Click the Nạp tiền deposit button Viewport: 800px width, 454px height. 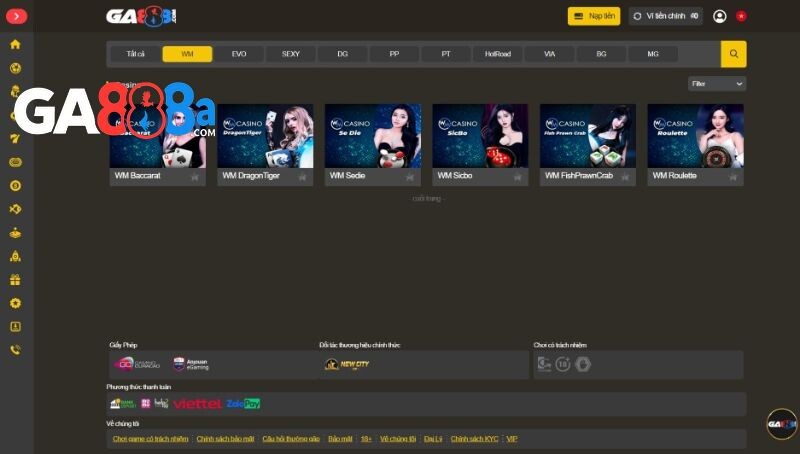pyautogui.click(x=594, y=16)
